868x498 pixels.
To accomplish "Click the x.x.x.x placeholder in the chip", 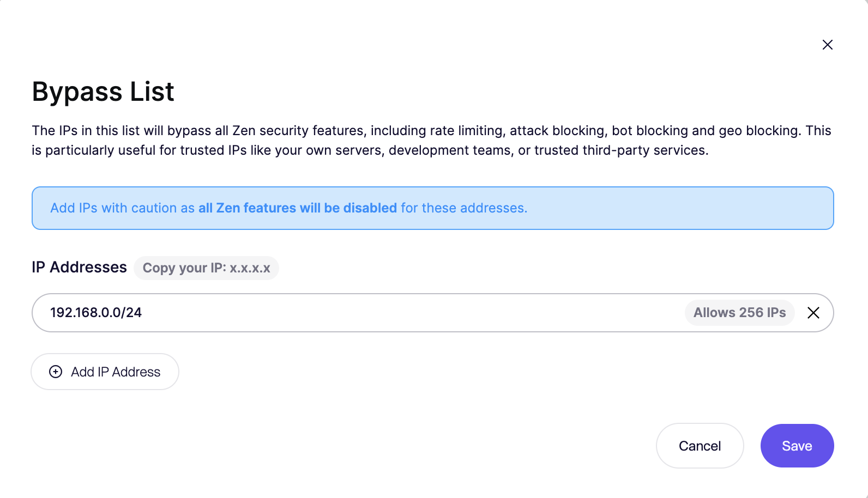I will 250,268.
